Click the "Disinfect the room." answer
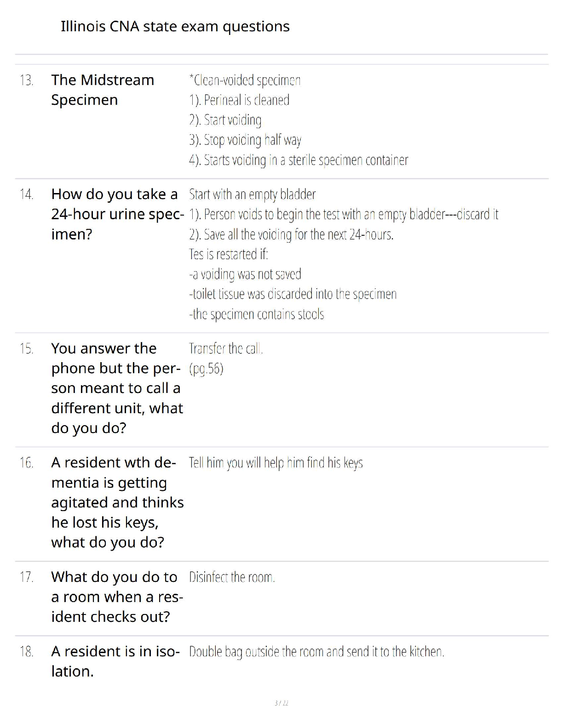 pos(232,577)
